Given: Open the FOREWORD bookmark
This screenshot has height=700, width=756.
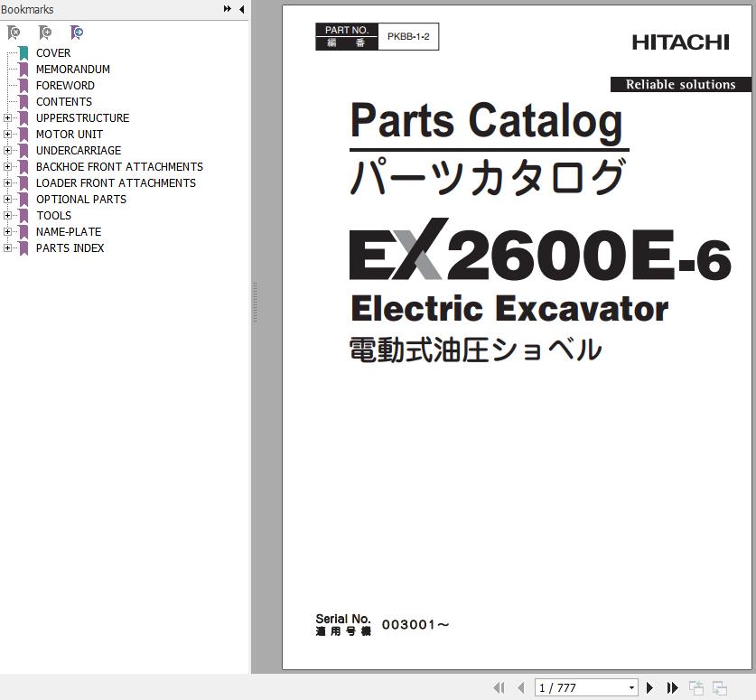Looking at the screenshot, I should [x=65, y=85].
